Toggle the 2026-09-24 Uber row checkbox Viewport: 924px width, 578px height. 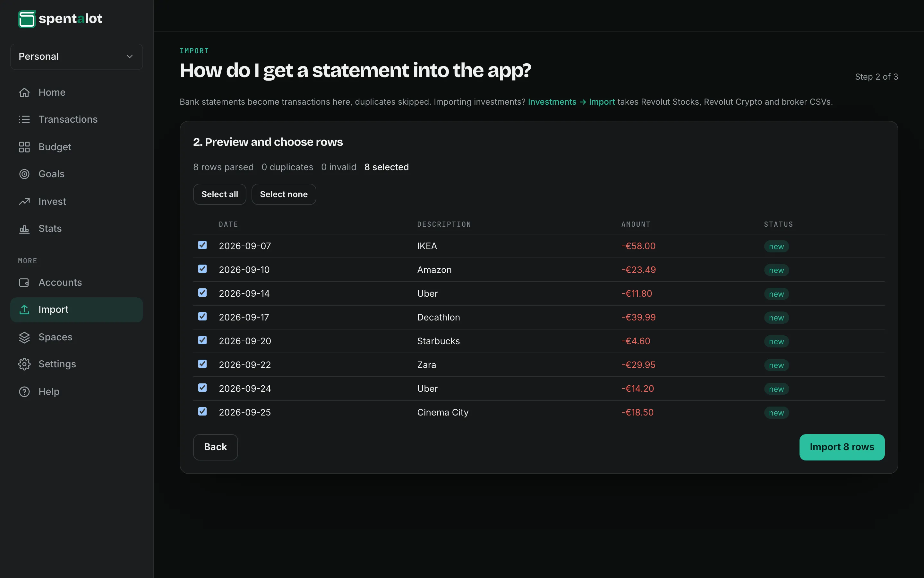pos(202,388)
